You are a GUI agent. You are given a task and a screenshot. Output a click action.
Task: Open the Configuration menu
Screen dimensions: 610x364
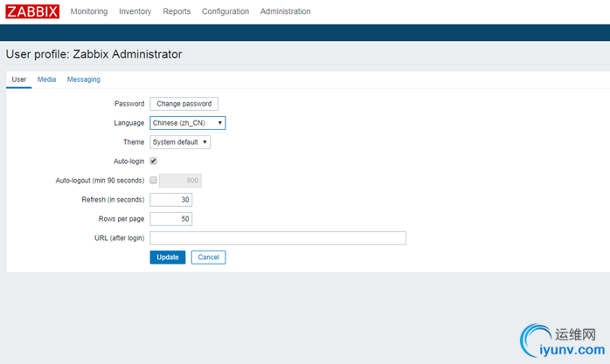click(225, 11)
